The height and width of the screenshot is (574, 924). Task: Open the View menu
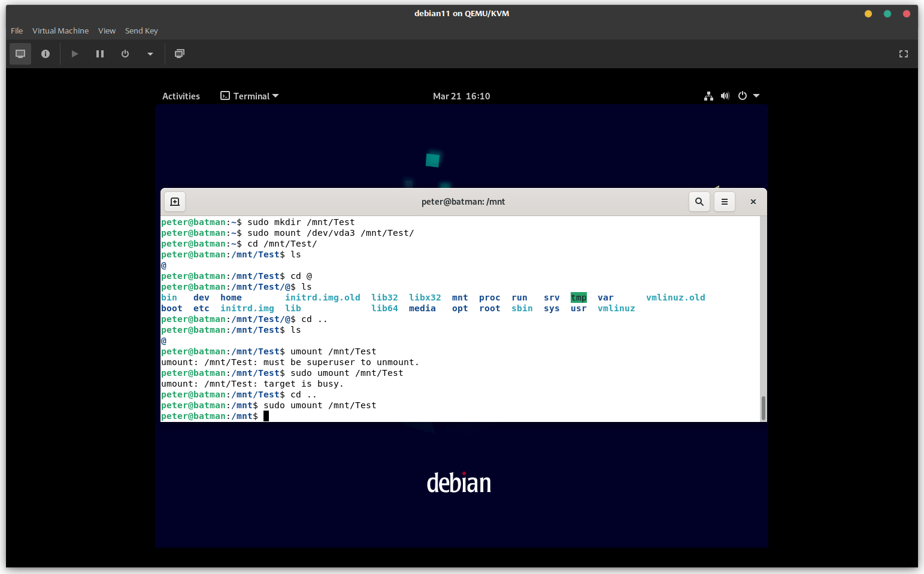tap(107, 31)
